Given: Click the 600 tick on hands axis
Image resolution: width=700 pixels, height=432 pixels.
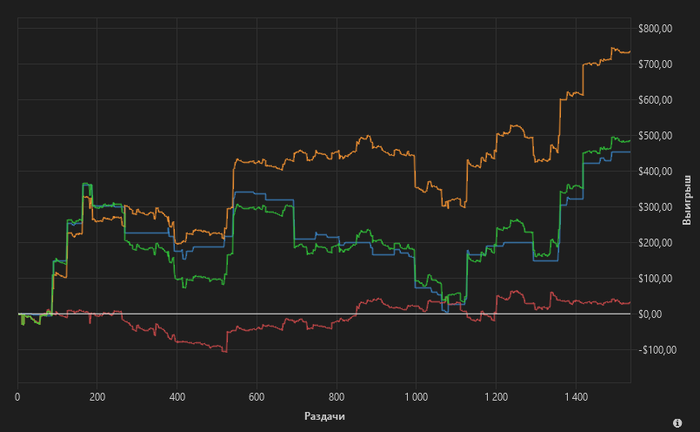Looking at the screenshot, I should click(x=257, y=397).
